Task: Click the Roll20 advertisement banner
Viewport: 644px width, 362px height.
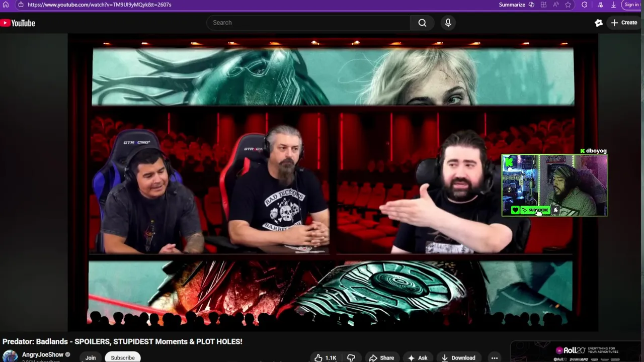Action: 577,352
